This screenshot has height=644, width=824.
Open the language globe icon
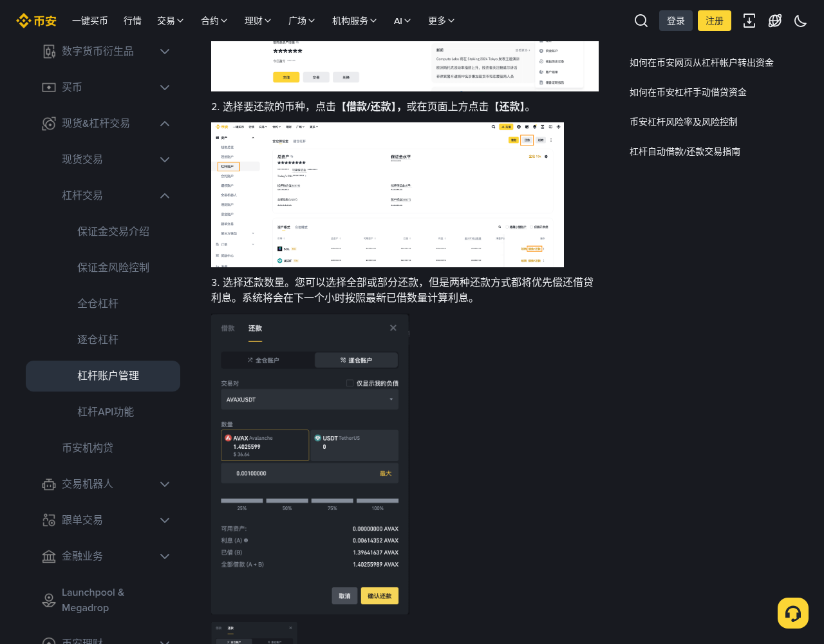pos(775,21)
